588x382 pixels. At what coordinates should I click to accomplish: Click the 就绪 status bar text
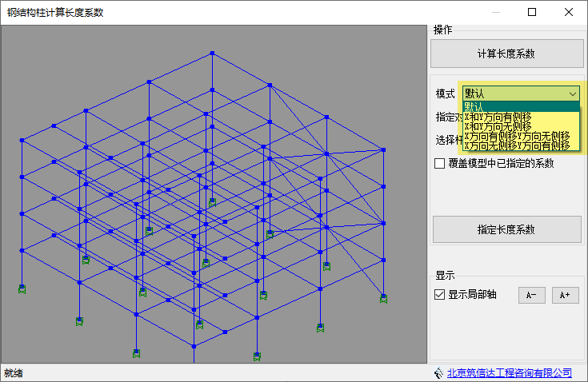[14, 373]
